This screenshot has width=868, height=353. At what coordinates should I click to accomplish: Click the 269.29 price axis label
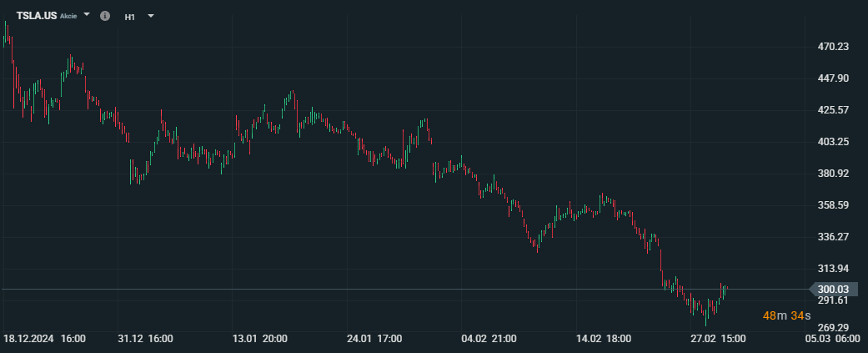pos(833,327)
